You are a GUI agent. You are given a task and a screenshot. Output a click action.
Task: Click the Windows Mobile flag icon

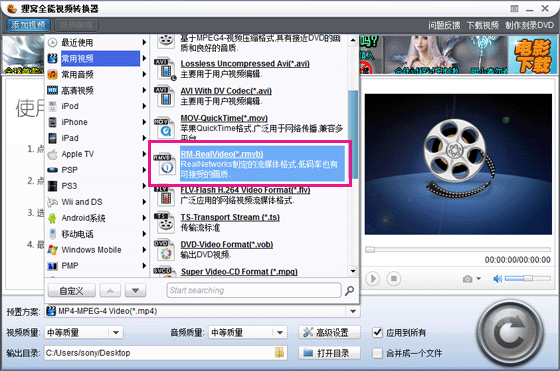(x=52, y=250)
